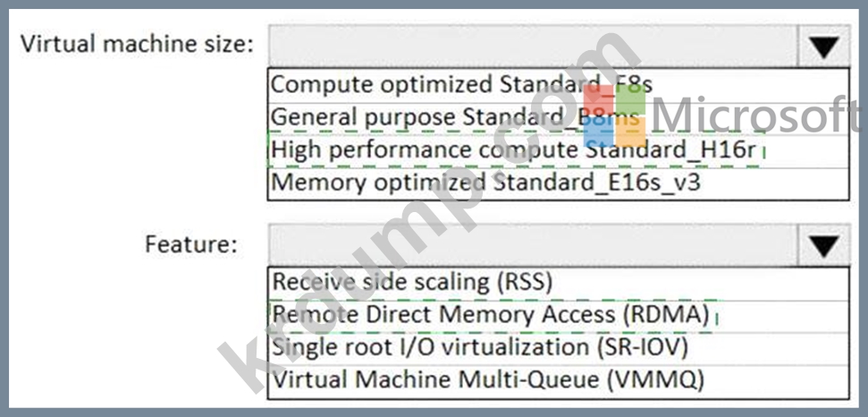The image size is (868, 417).
Task: Select Compute optimized Standard_F8s option
Action: pyautogui.click(x=558, y=85)
